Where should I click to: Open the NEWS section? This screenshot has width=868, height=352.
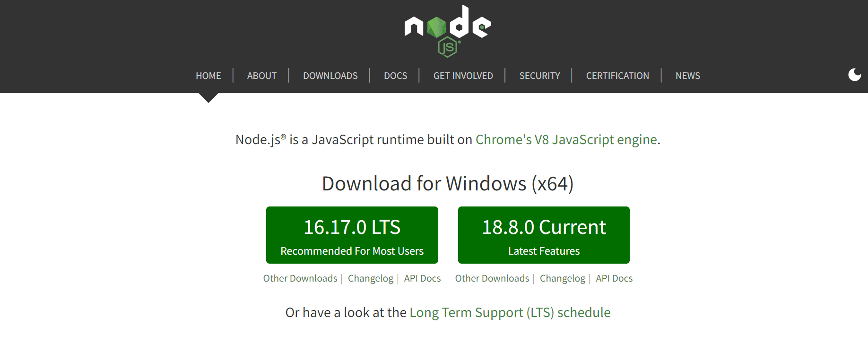click(688, 76)
